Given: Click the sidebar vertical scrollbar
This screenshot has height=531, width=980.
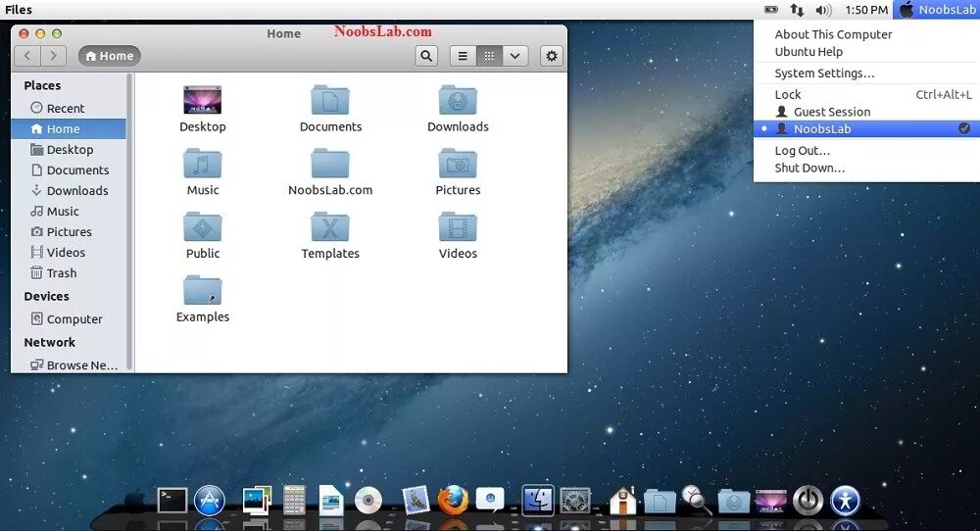Looking at the screenshot, I should [x=130, y=221].
